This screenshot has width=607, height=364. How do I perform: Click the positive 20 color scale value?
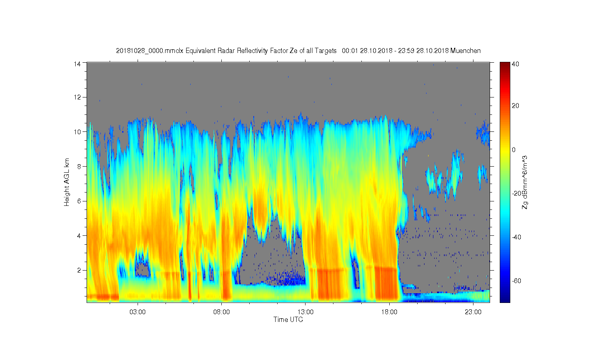coord(516,106)
